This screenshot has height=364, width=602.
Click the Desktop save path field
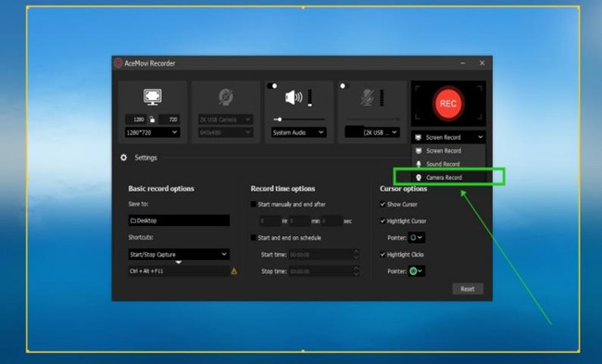(x=179, y=220)
